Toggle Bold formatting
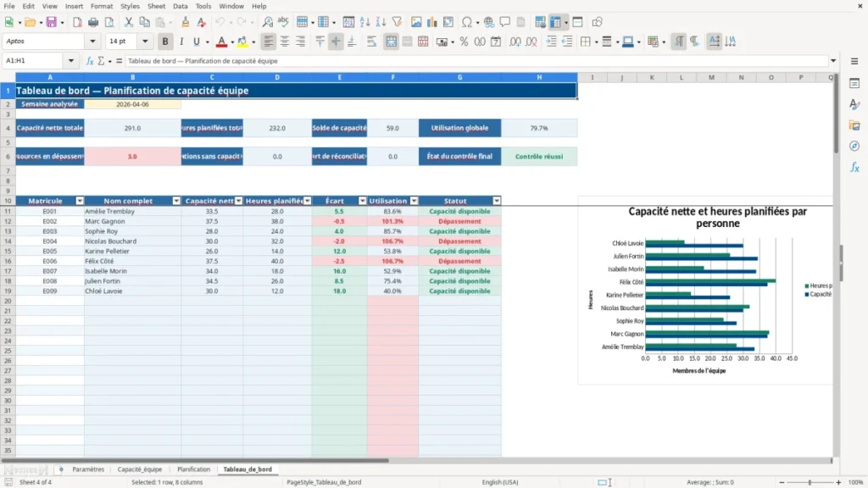 [165, 42]
